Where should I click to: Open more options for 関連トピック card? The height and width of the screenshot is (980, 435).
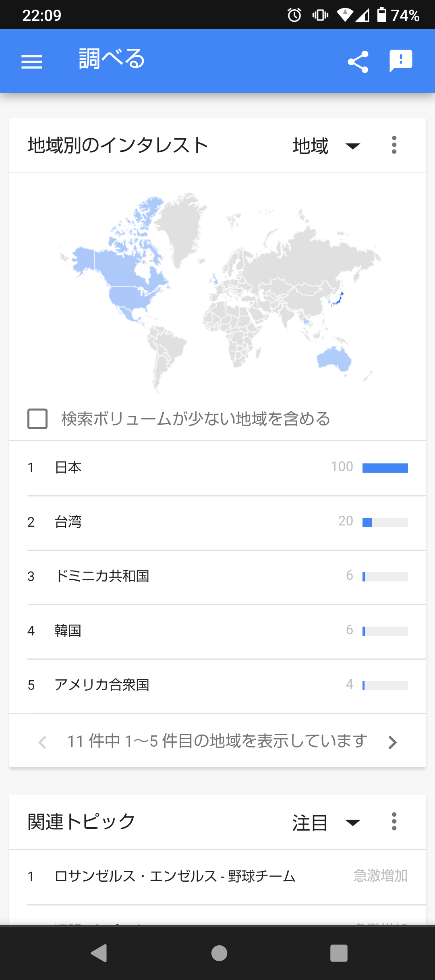point(394,822)
